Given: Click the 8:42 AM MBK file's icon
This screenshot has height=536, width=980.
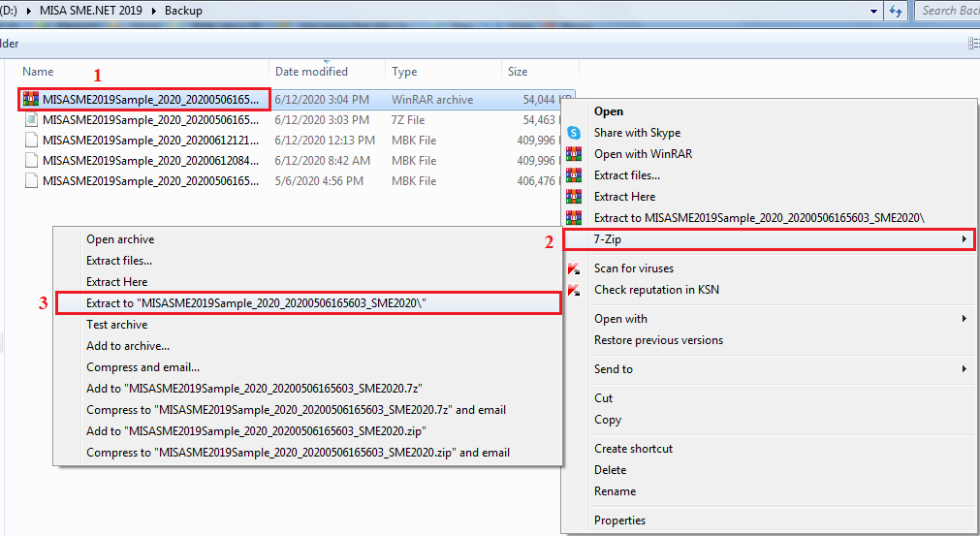Looking at the screenshot, I should click(x=31, y=161).
